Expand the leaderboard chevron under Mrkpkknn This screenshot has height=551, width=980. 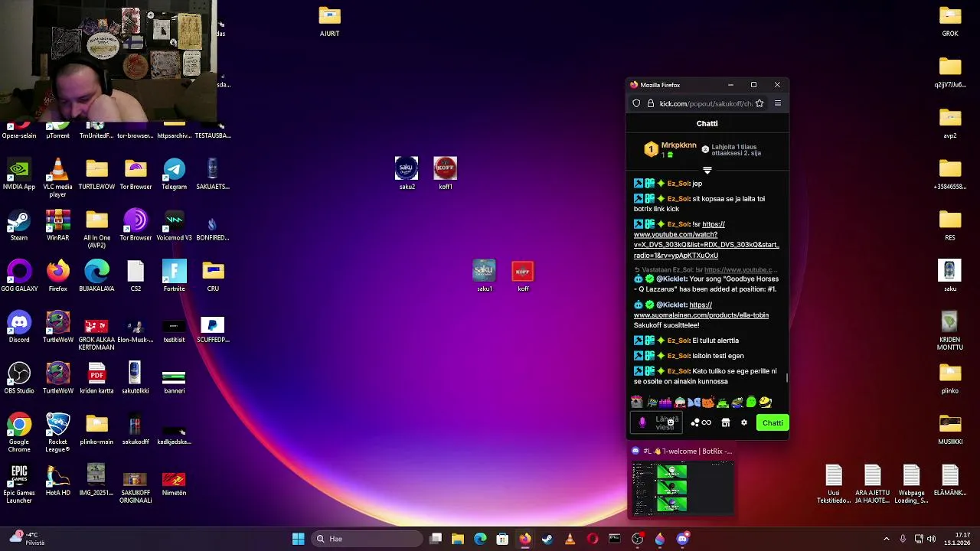coord(707,170)
